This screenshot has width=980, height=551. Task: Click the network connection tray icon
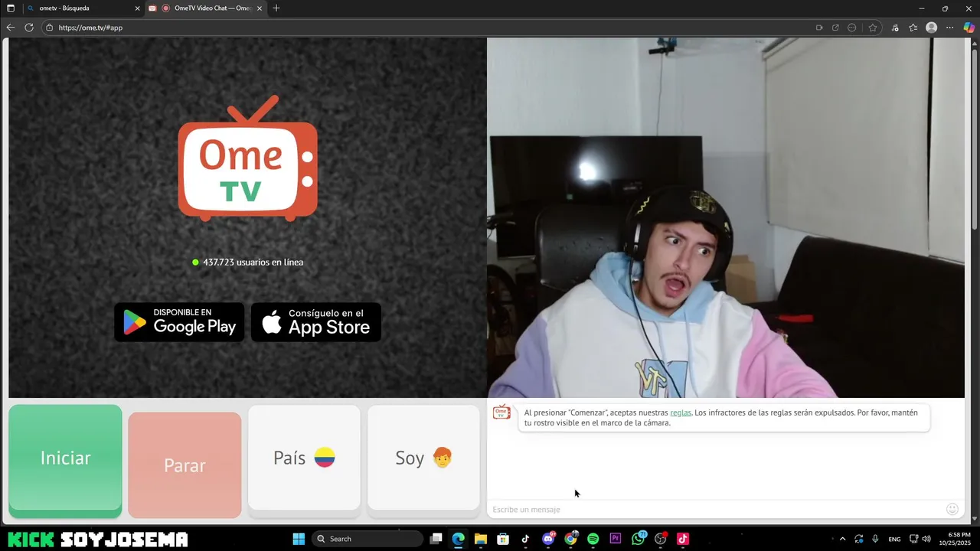tap(913, 539)
